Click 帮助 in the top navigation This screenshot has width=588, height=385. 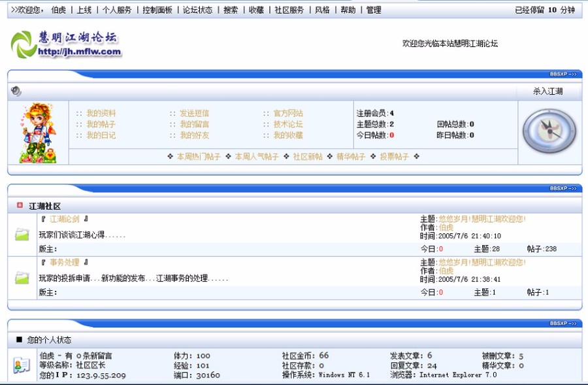[348, 10]
